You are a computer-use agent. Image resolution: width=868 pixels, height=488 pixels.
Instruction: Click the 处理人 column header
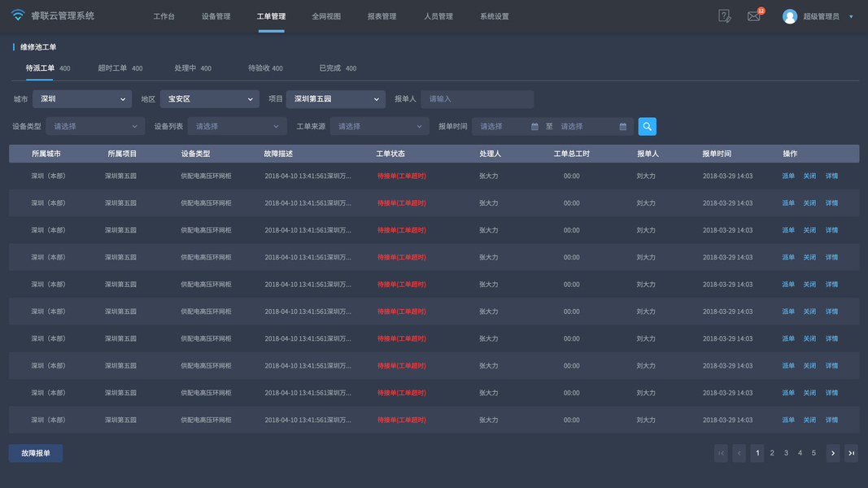point(490,154)
